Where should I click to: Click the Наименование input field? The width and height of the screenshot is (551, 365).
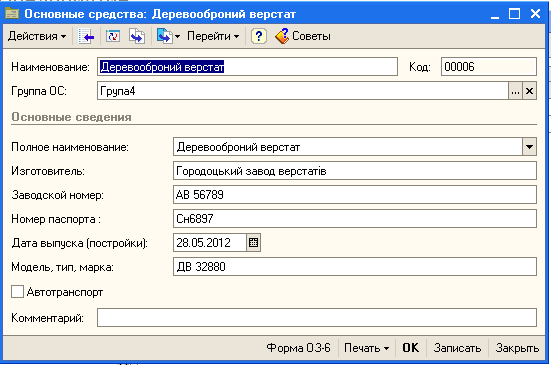pyautogui.click(x=247, y=67)
